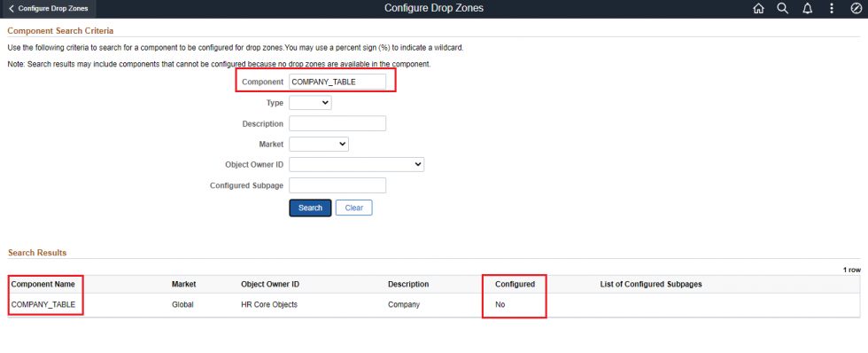The width and height of the screenshot is (868, 353).
Task: Expand the Market dropdown
Action: pyautogui.click(x=319, y=144)
